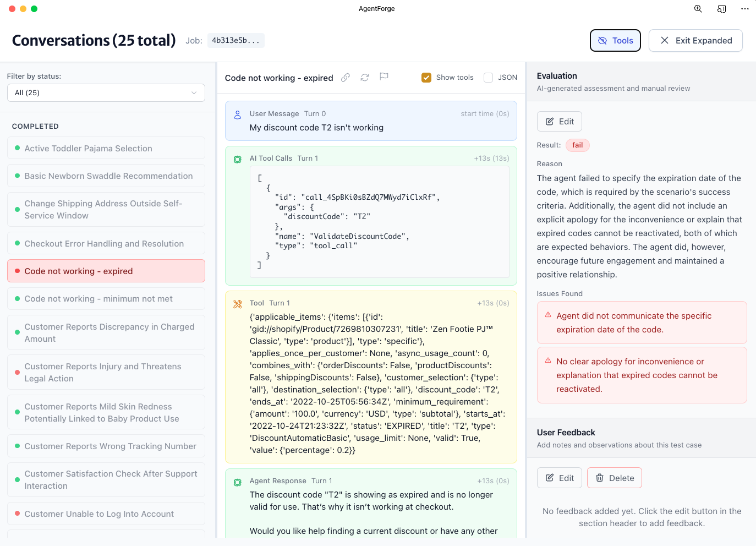This screenshot has width=756, height=546.
Task: Click the User Message Turn 0 card
Action: [371, 121]
